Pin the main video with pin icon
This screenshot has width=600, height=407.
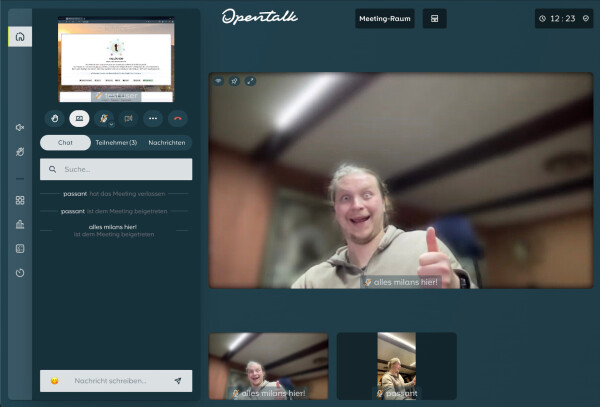pyautogui.click(x=234, y=81)
